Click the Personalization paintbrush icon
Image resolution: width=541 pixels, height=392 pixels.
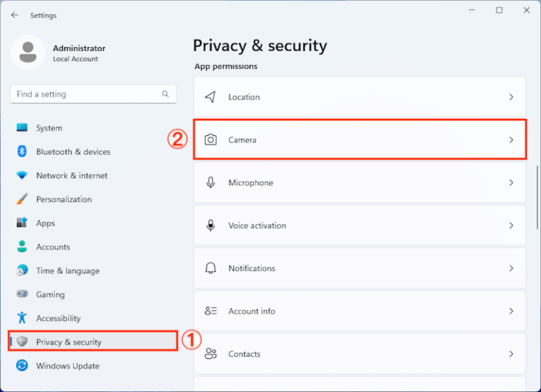(22, 199)
